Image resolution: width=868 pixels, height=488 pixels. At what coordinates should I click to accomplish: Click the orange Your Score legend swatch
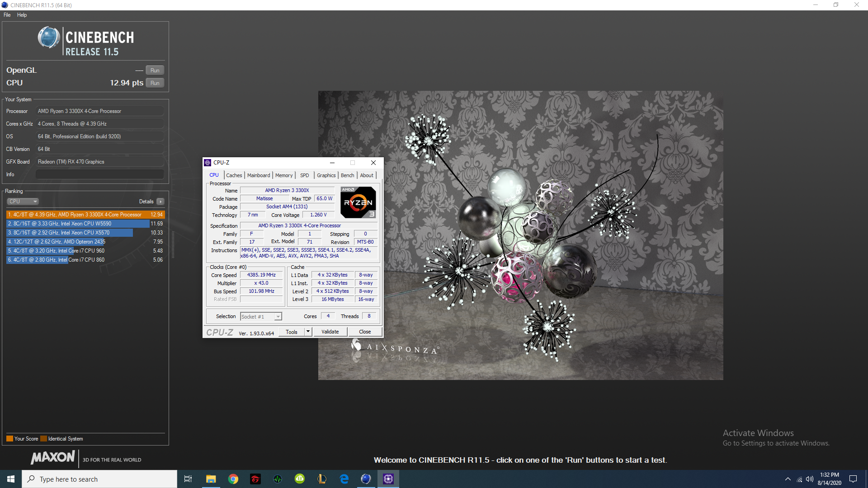tap(9, 439)
